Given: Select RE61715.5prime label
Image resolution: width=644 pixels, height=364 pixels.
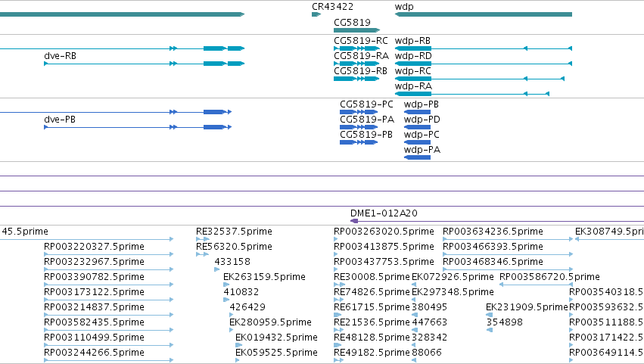Looking at the screenshot, I should pos(372,307).
